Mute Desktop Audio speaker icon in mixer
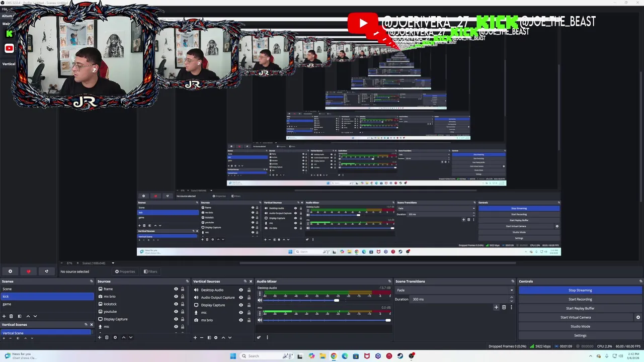This screenshot has height=362, width=644. (260, 300)
